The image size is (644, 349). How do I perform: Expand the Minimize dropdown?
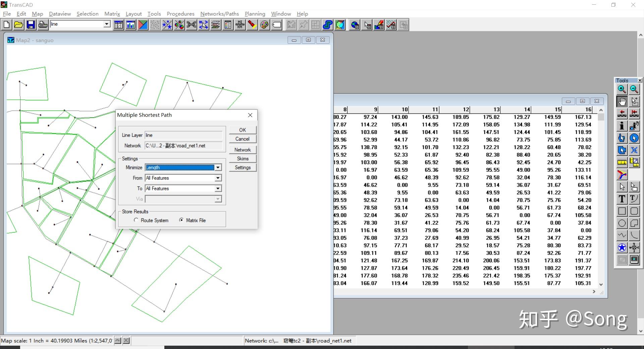point(218,167)
